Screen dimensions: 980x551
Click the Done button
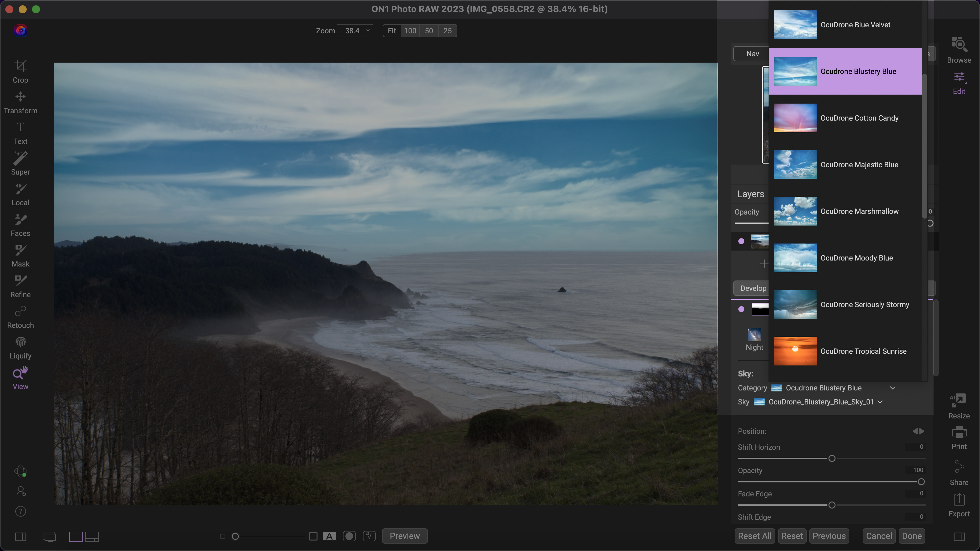point(912,536)
